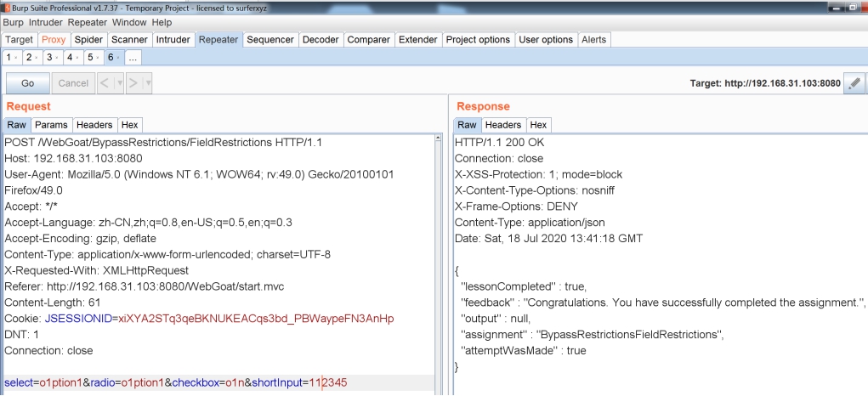Switch to the Target tab
This screenshot has height=396, width=868.
(x=20, y=40)
